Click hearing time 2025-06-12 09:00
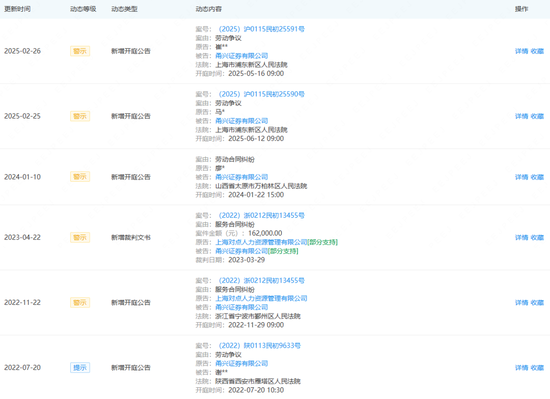 (256, 139)
